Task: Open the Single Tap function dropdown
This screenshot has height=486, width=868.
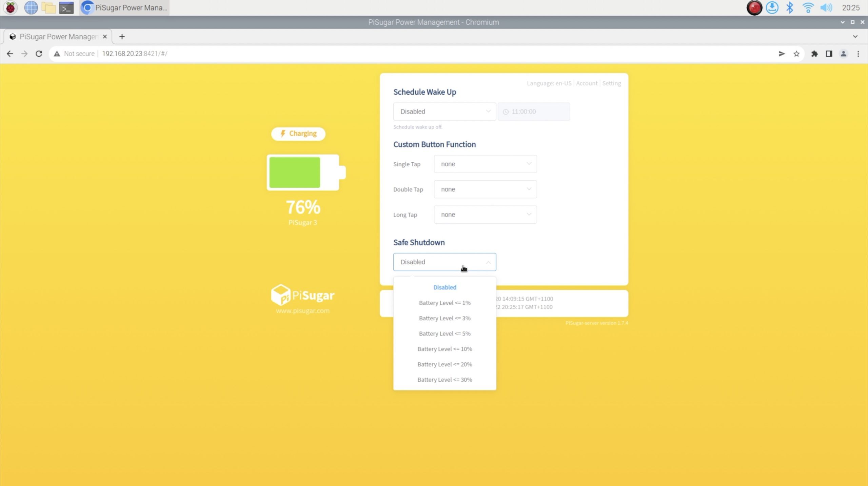Action: pyautogui.click(x=485, y=164)
